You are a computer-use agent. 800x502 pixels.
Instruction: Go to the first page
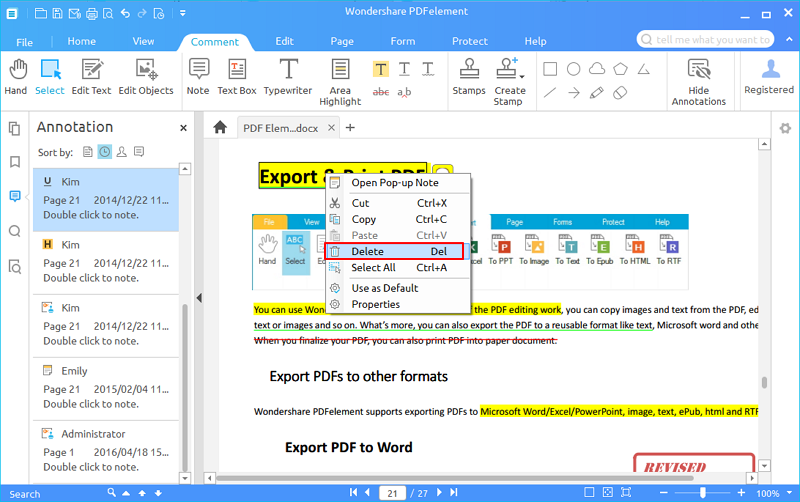[353, 492]
